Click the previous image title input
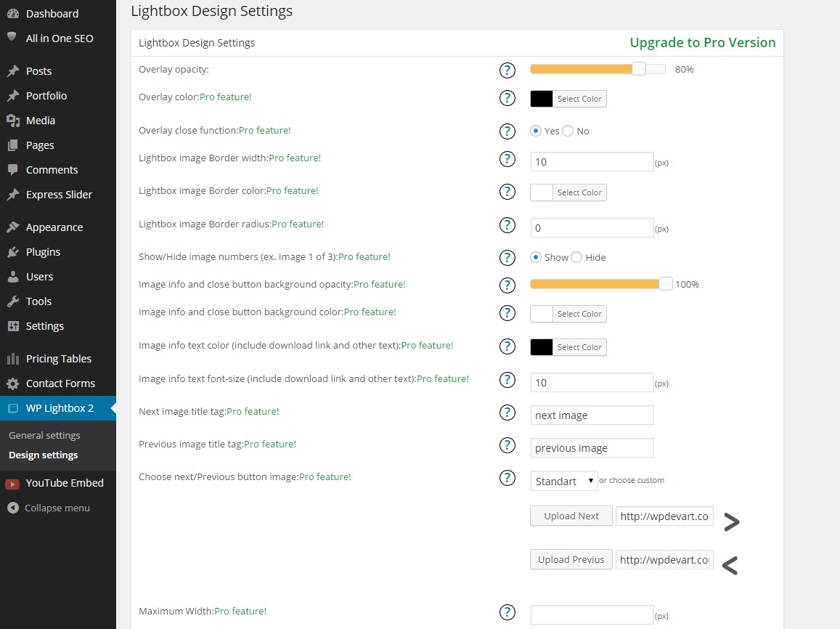The image size is (840, 629). (x=592, y=448)
